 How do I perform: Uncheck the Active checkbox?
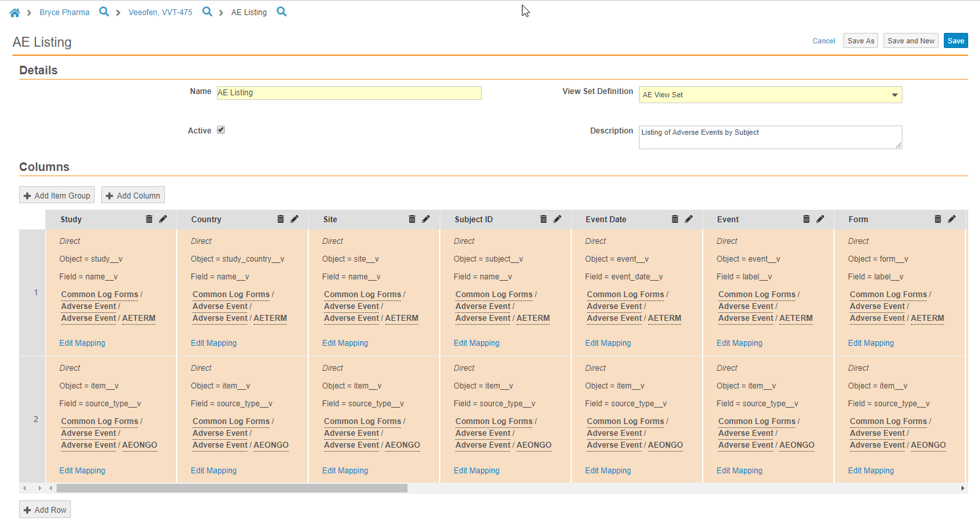[221, 130]
